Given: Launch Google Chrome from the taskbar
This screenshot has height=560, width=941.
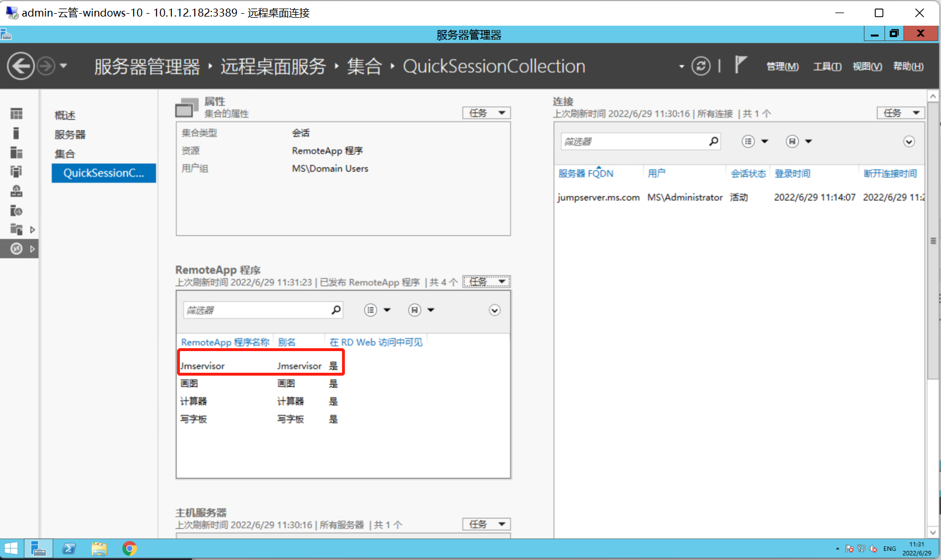Looking at the screenshot, I should click(129, 549).
